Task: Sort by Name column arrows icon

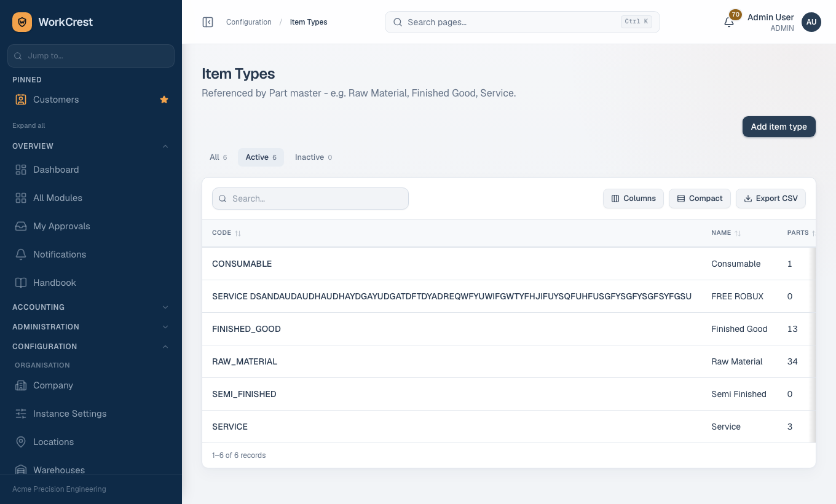Action: pos(738,234)
